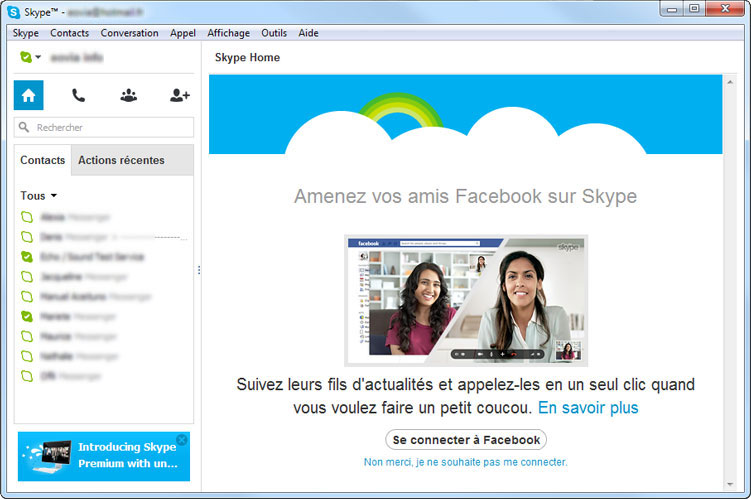Screen dimensions: 751x499
Task: Click the scroll up arrow of the home panel
Action: [730, 82]
